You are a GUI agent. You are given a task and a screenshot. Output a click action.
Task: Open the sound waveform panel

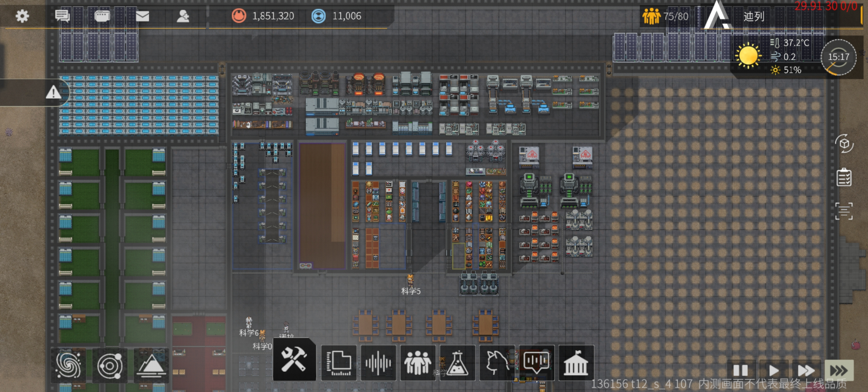pos(378,363)
